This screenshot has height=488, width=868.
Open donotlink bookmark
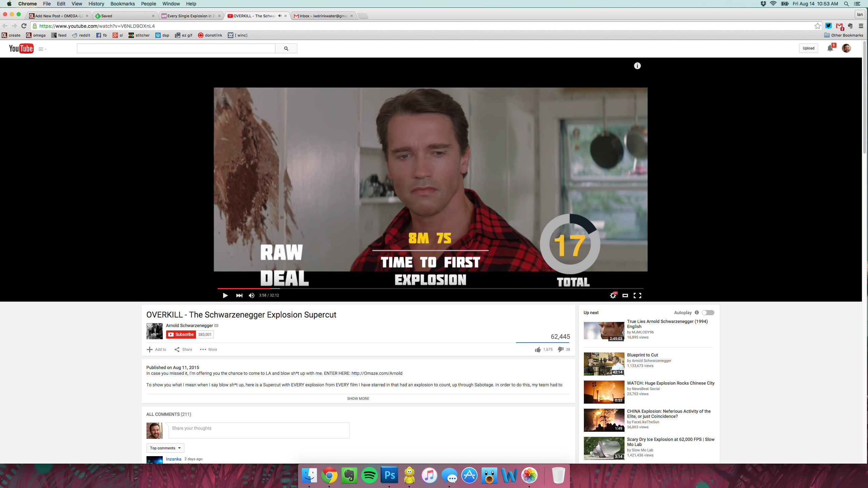click(x=210, y=35)
